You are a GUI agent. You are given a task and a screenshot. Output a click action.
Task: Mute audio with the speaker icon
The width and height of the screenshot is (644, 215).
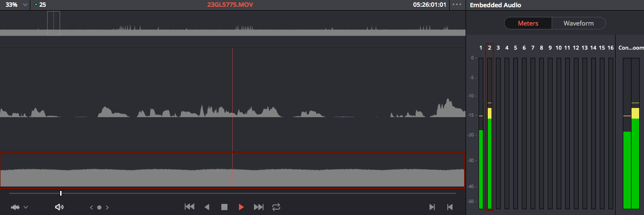pos(59,207)
